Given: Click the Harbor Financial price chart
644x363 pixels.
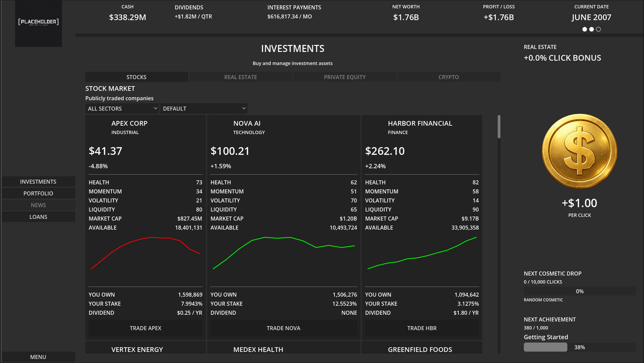Looking at the screenshot, I should (422, 253).
